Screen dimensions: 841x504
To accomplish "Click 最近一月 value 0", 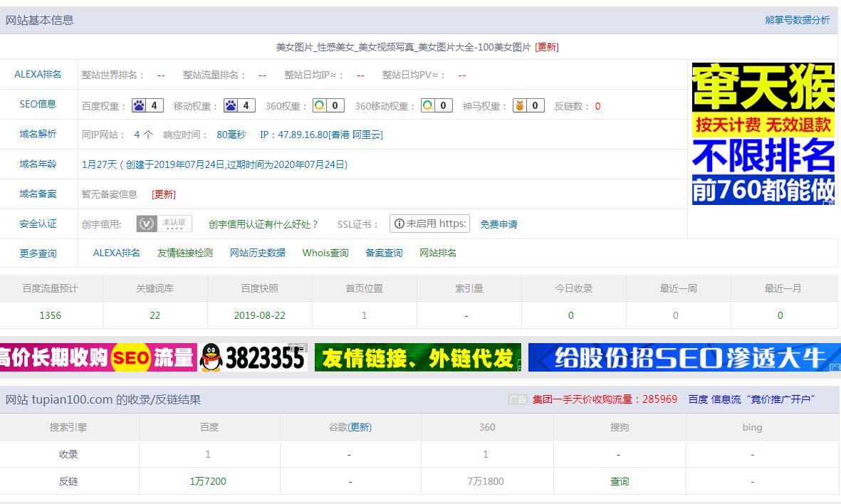I will pyautogui.click(x=780, y=315).
